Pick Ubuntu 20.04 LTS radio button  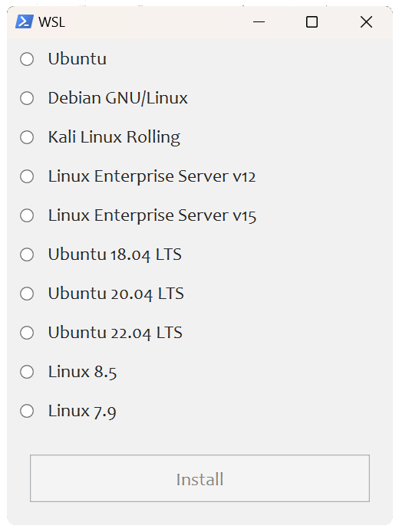pyautogui.click(x=27, y=294)
